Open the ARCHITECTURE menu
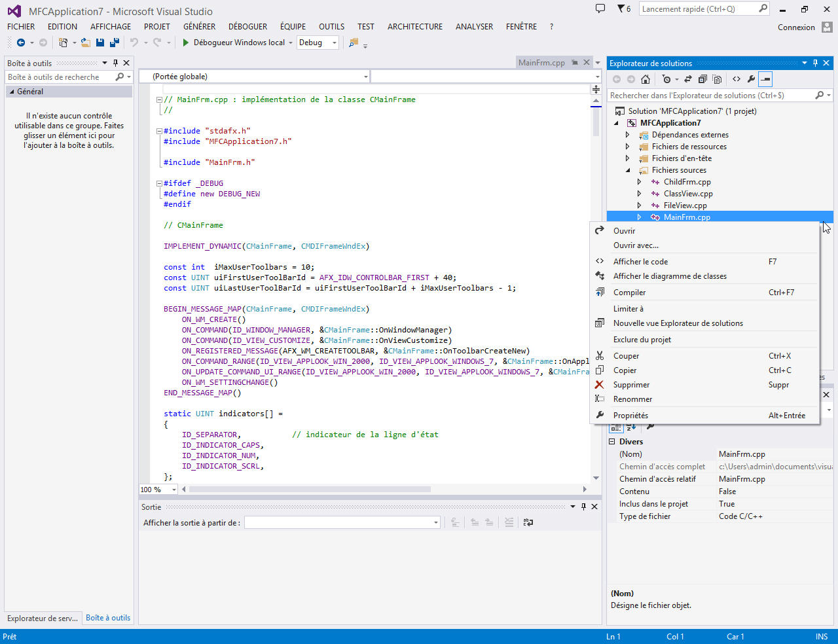 pos(415,27)
